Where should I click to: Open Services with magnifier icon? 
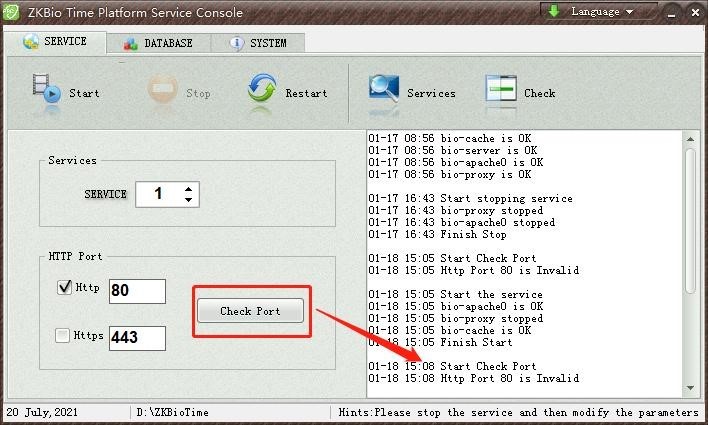point(384,91)
